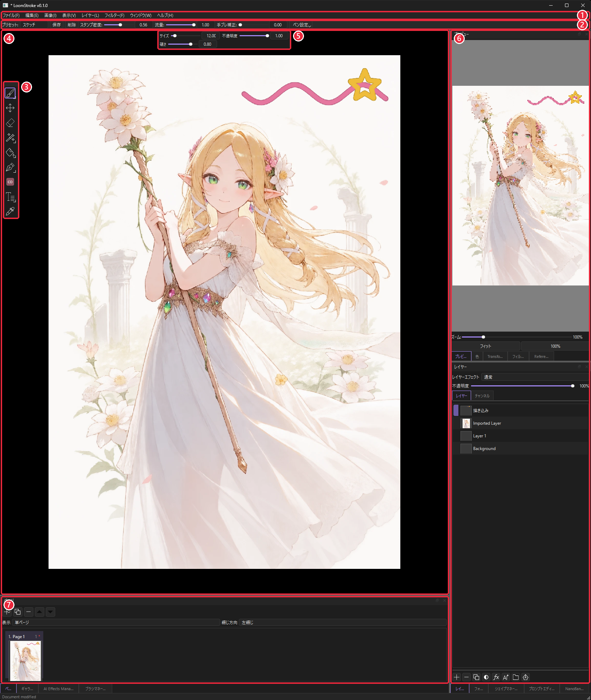Click the AI layer icon
Viewport: 591px width, 700px height.
pyautogui.click(x=506, y=677)
